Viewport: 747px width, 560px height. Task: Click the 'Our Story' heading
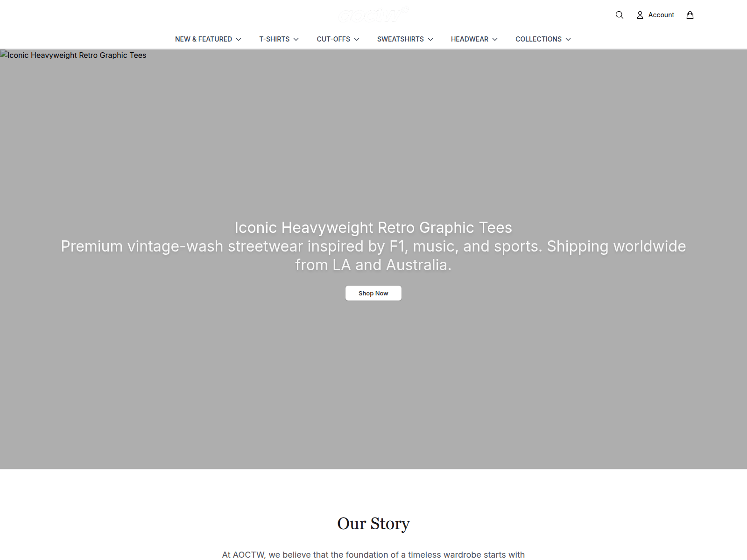(x=373, y=523)
